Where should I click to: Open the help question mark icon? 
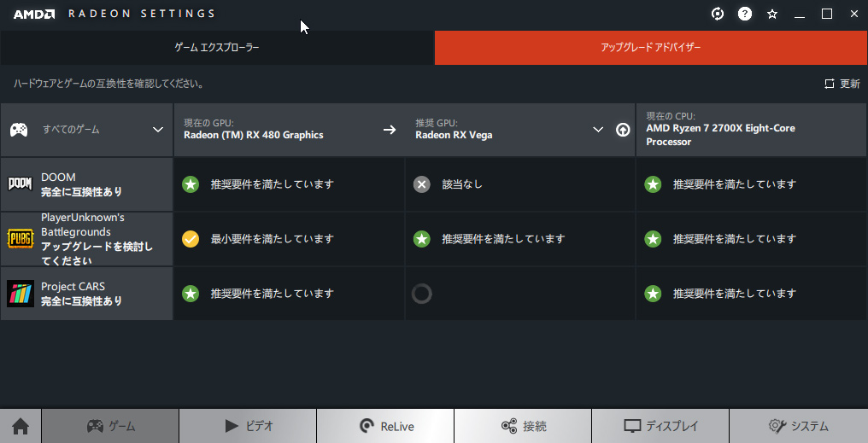(745, 14)
